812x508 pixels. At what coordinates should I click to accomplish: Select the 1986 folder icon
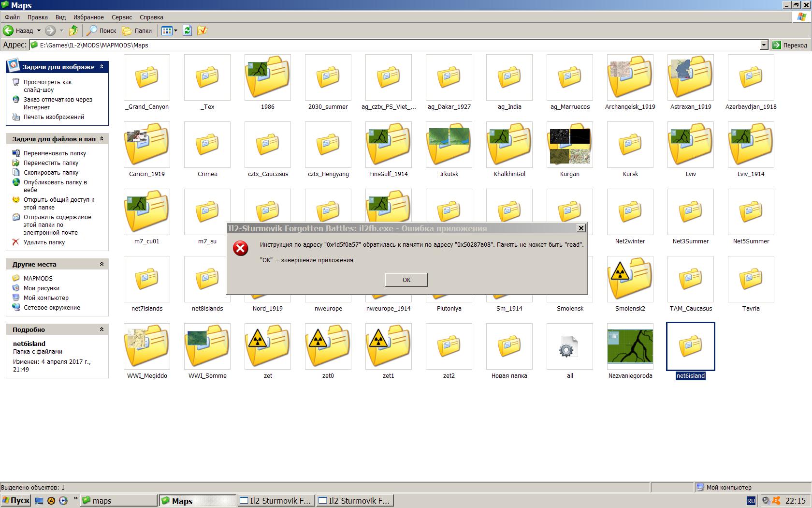click(x=268, y=77)
